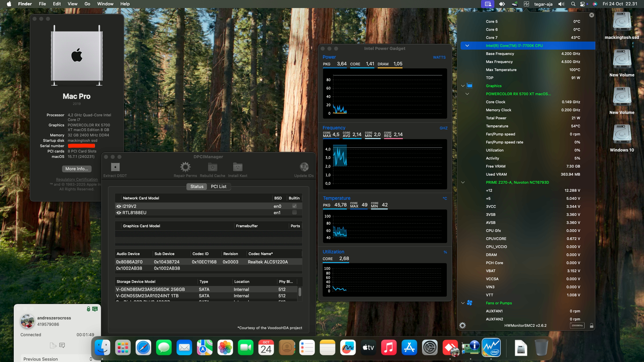Select the V-GEN08SM23AR256SDK 256GB storage row
This screenshot has width=644, height=362.
[x=206, y=289]
